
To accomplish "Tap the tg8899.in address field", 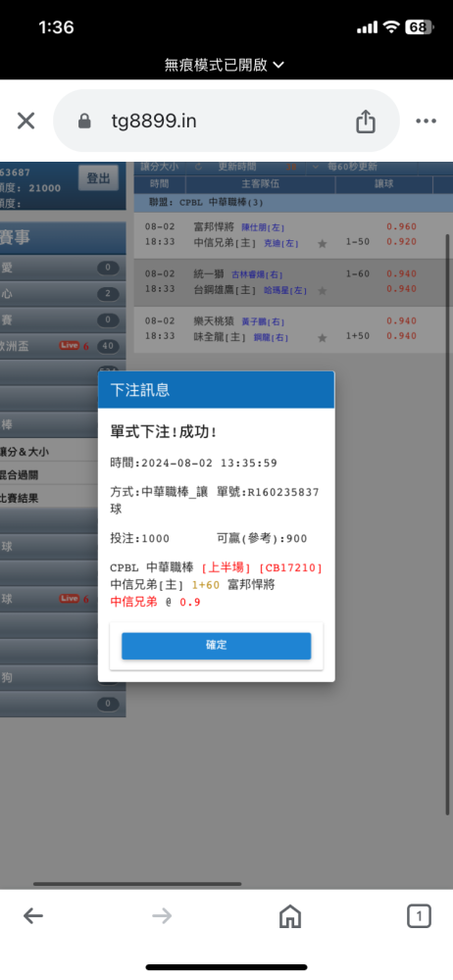I will (x=226, y=121).
